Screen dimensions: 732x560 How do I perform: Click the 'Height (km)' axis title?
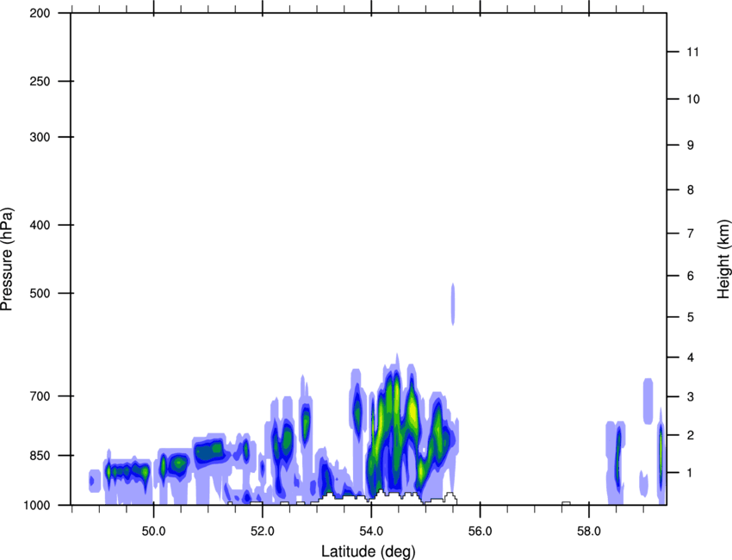[x=723, y=258]
